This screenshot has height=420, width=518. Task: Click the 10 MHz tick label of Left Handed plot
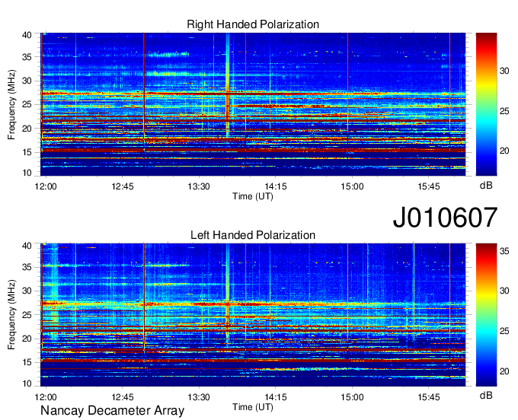[27, 383]
